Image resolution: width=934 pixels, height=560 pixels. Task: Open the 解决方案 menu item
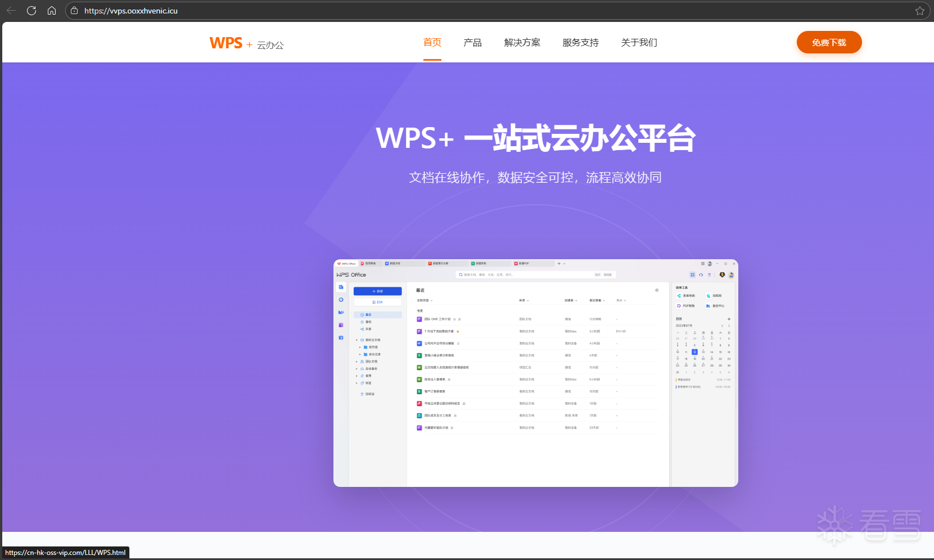click(522, 43)
